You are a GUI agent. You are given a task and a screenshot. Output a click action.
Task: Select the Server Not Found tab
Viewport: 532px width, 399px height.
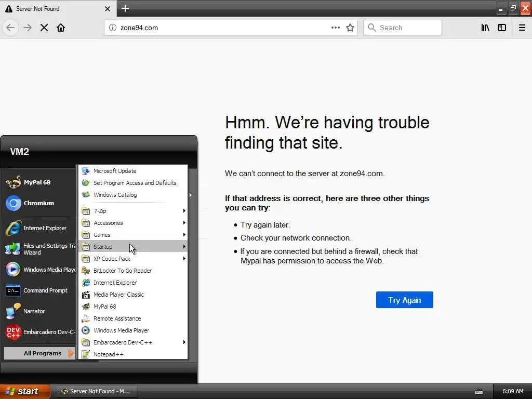(x=58, y=8)
